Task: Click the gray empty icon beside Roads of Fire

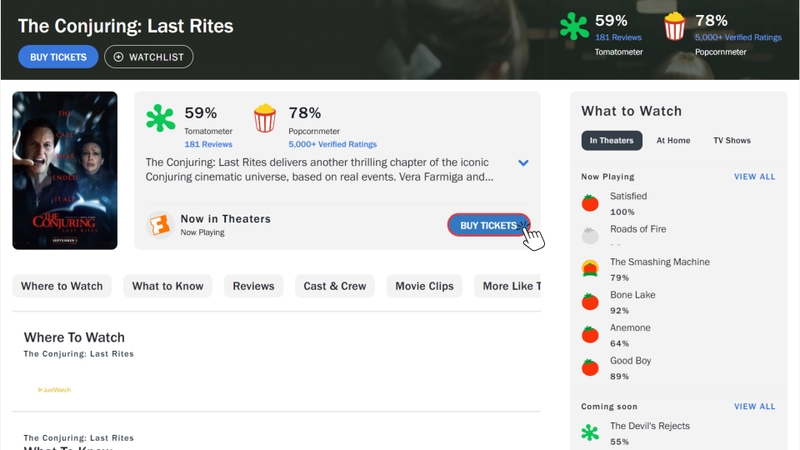Action: coord(590,236)
